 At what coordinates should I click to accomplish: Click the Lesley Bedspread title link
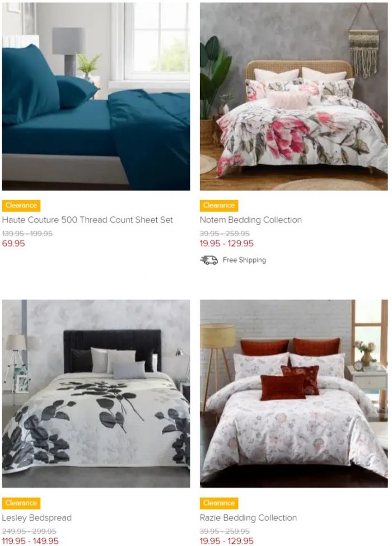[x=37, y=518]
